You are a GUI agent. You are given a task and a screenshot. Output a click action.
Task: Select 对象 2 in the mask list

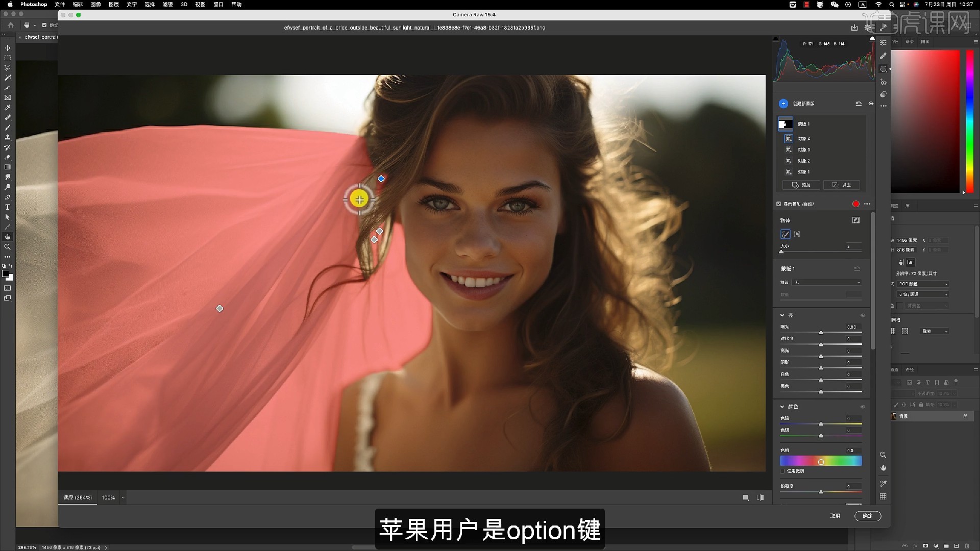[x=804, y=160]
